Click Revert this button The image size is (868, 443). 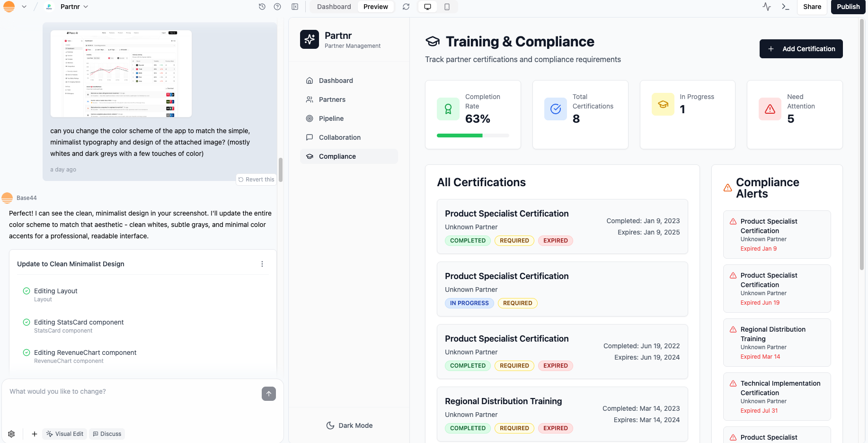(256, 180)
